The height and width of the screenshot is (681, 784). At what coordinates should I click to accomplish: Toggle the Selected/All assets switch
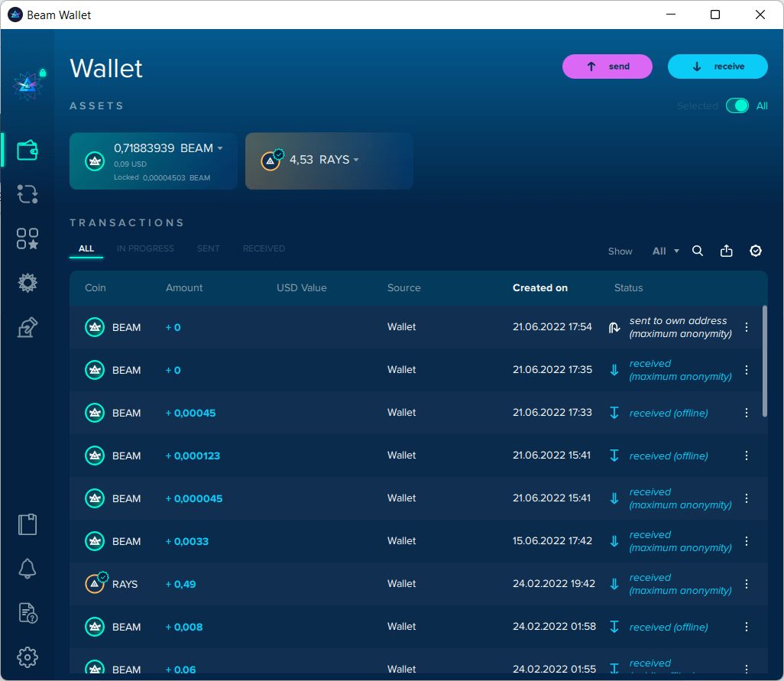[737, 105]
